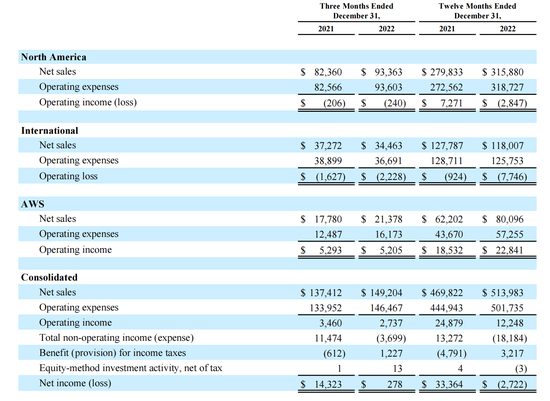
Task: Select "Equity-method investment activity, net of tax" label
Action: 130,368
